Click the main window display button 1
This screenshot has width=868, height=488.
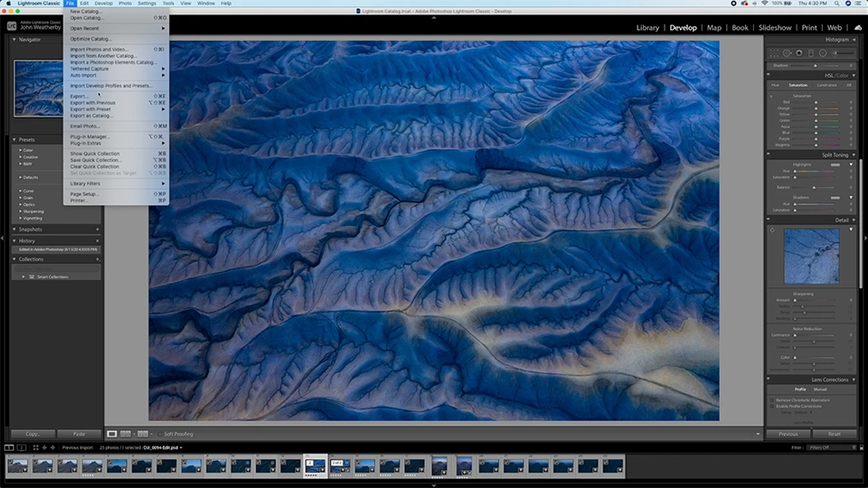9,447
